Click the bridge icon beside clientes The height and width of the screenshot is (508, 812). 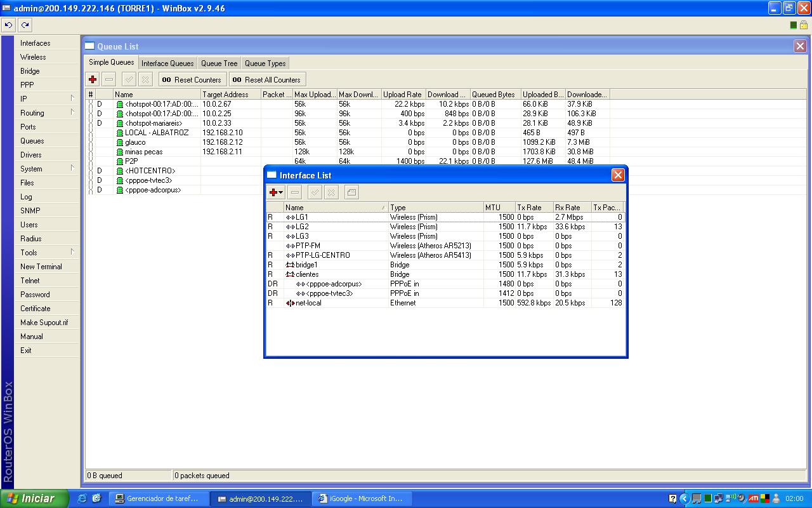coord(291,274)
